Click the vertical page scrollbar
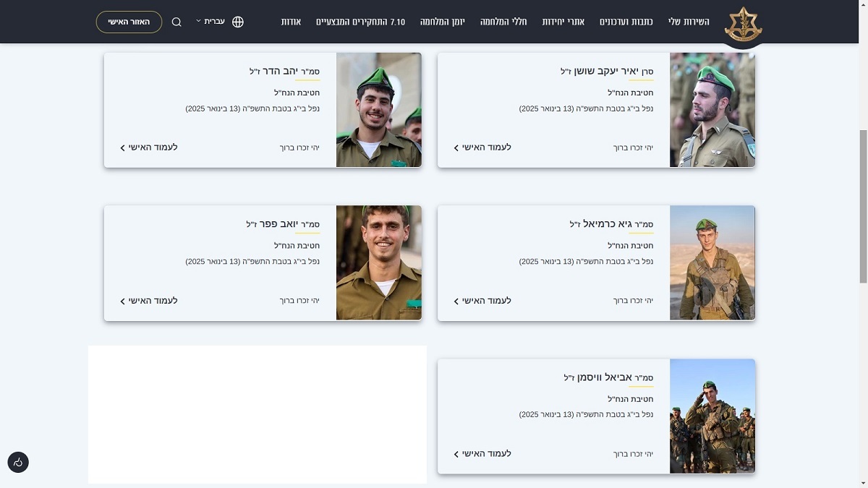The width and height of the screenshot is (868, 488). pos(862,206)
